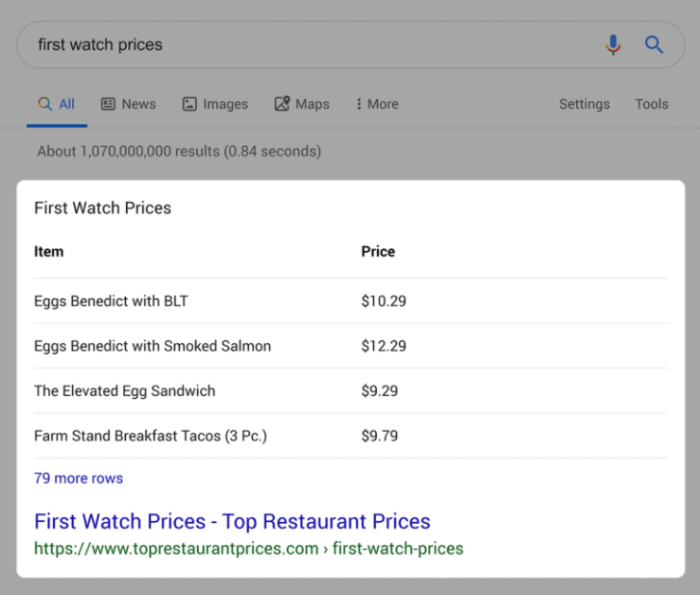This screenshot has width=700, height=595.
Task: Click 'The Elevated Egg Sandwich' item
Action: (125, 391)
